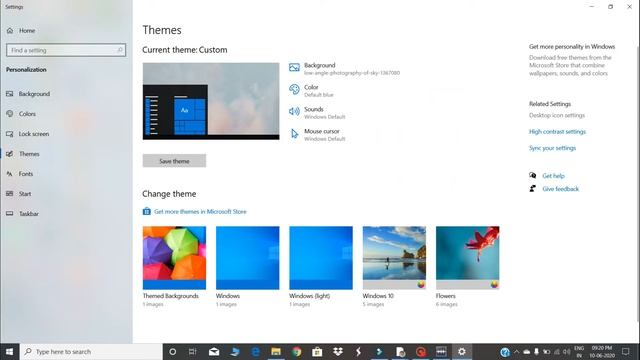The height and width of the screenshot is (360, 640).
Task: Click the volume icon in the system tray
Action: [x=567, y=352]
